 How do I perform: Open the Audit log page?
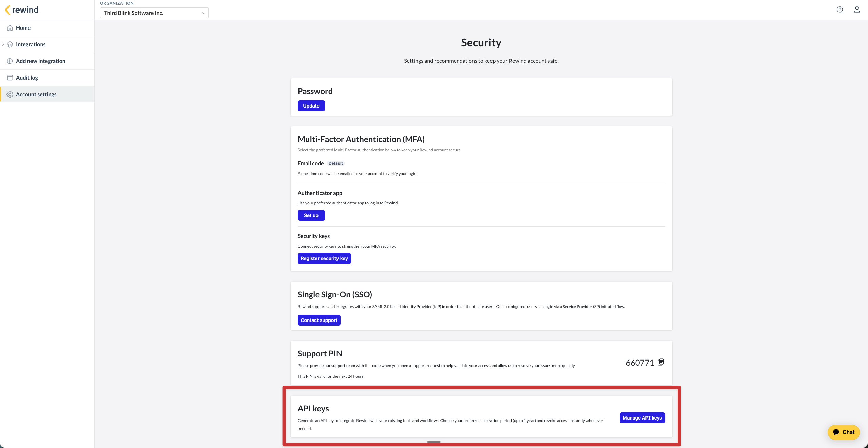coord(47,78)
